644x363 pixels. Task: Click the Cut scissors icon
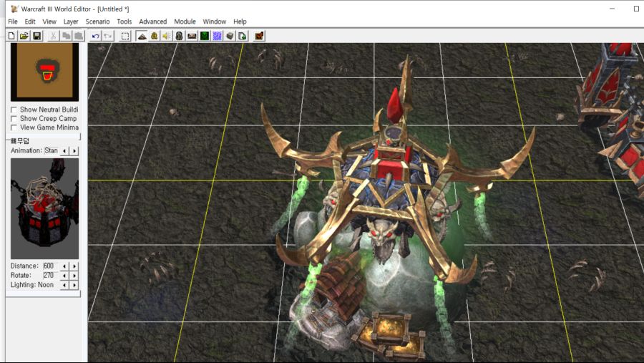click(53, 37)
